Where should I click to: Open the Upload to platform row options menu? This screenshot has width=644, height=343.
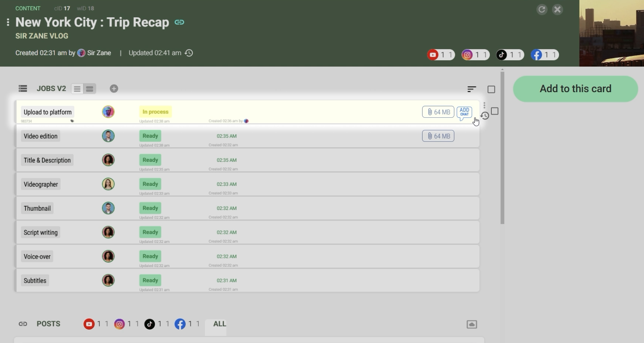coord(484,105)
